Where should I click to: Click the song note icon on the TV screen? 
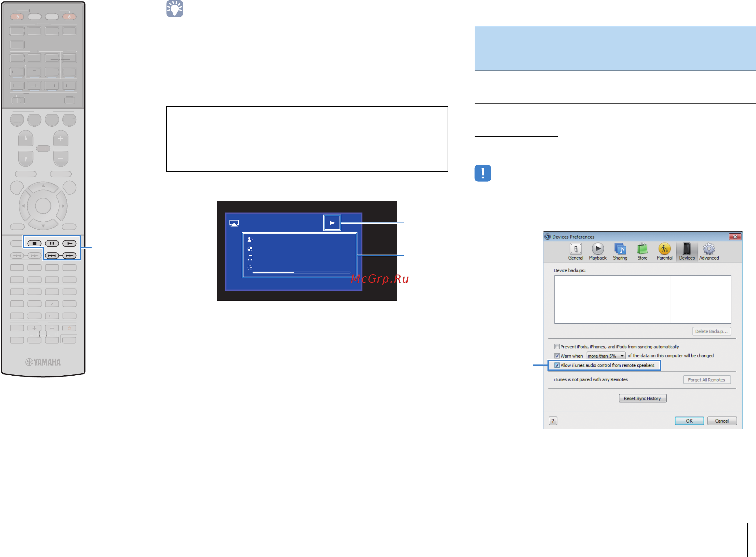[x=250, y=258]
